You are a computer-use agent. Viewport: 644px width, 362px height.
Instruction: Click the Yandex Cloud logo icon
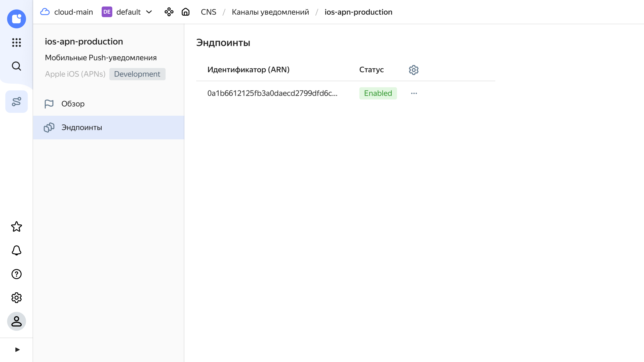pos(16,19)
